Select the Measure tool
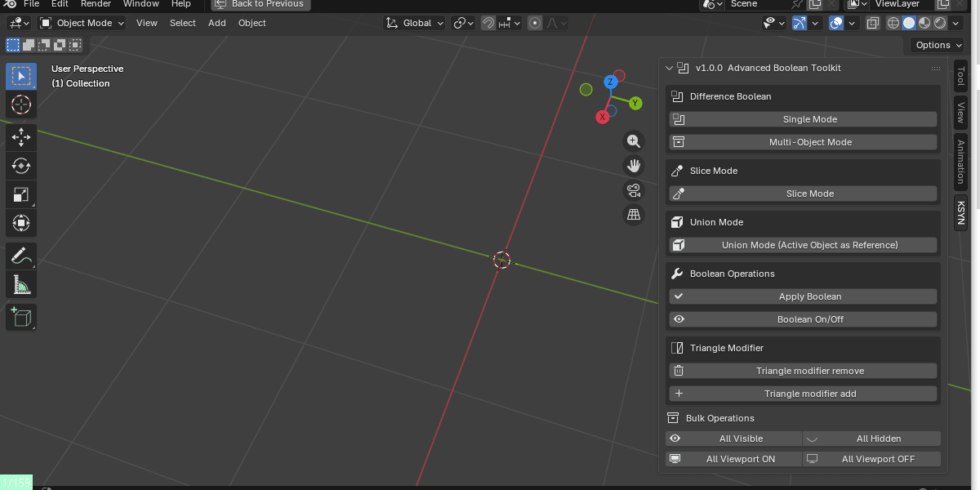980x490 pixels. 21,284
